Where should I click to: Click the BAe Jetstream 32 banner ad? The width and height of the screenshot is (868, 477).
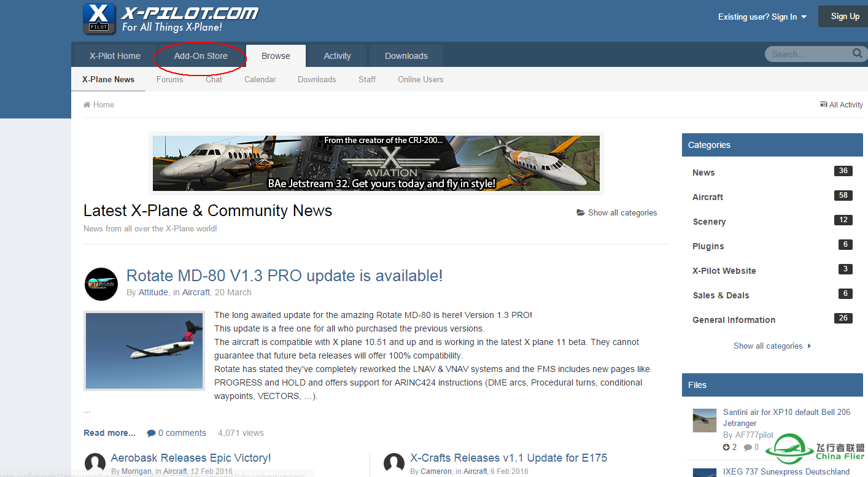(x=376, y=163)
